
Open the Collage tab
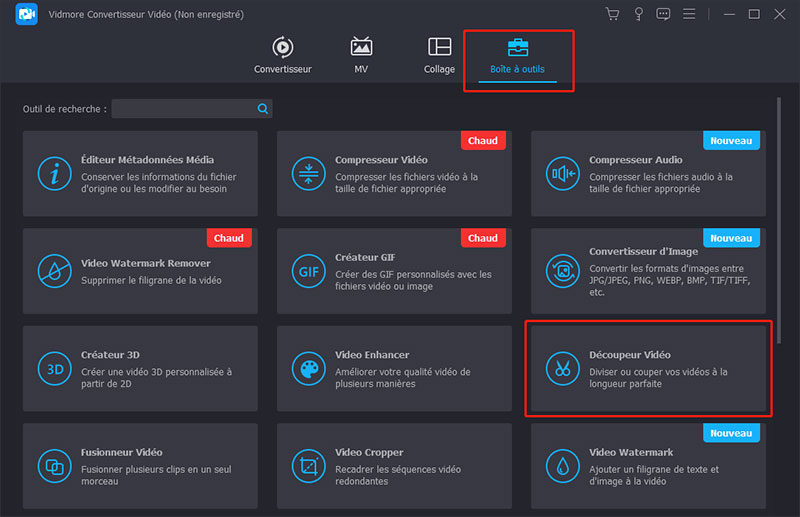[x=439, y=56]
